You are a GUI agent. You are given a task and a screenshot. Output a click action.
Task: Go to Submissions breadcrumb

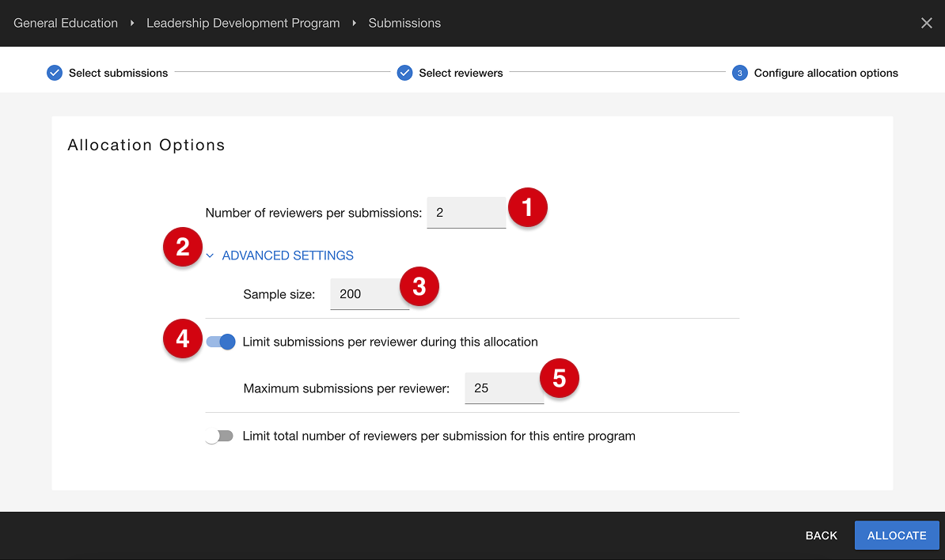pyautogui.click(x=404, y=23)
